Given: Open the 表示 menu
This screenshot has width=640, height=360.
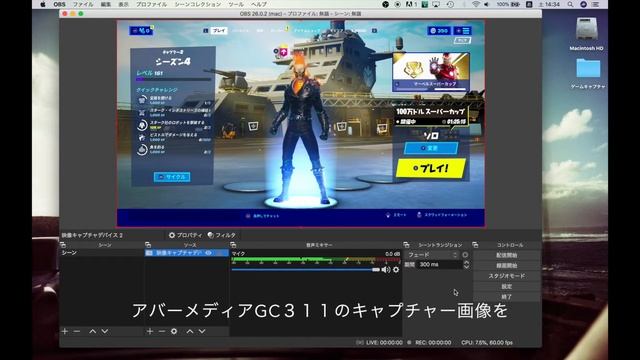Looking at the screenshot, I should click(123, 4).
